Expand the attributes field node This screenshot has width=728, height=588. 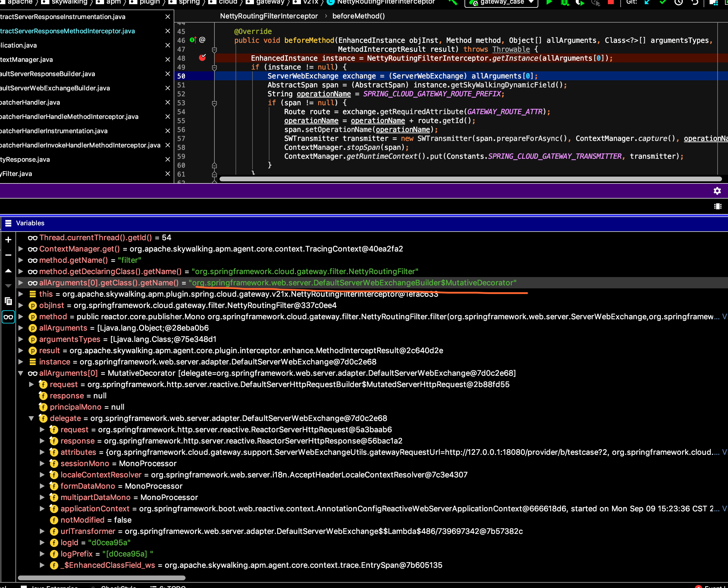[42, 452]
